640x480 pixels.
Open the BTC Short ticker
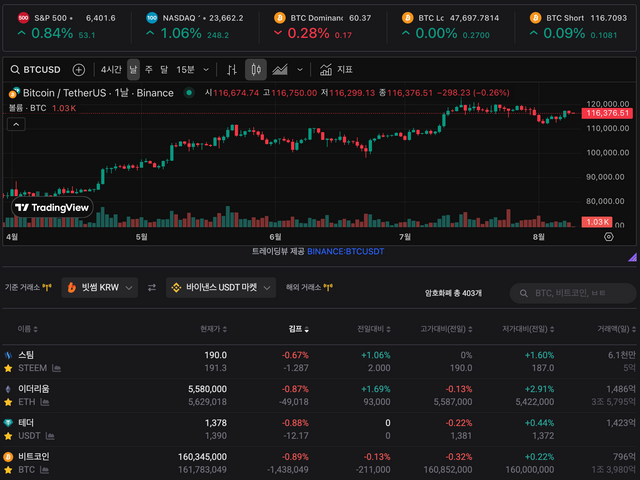pyautogui.click(x=578, y=26)
